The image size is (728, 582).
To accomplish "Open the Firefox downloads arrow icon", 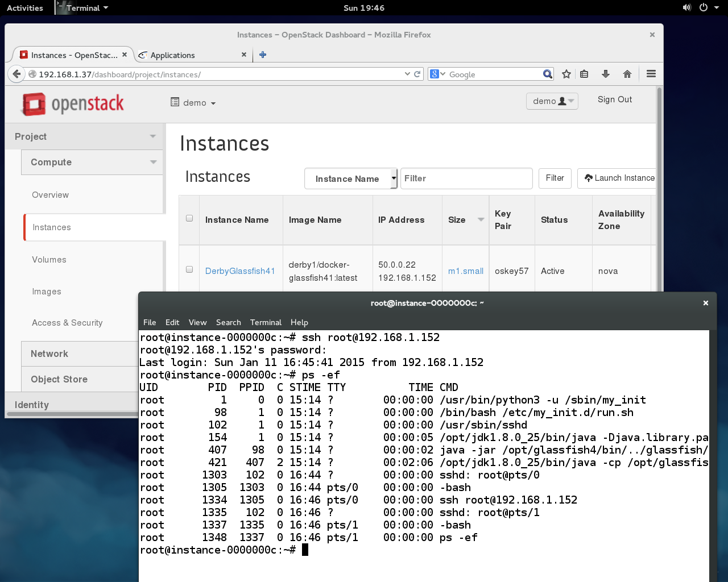I will (x=606, y=74).
